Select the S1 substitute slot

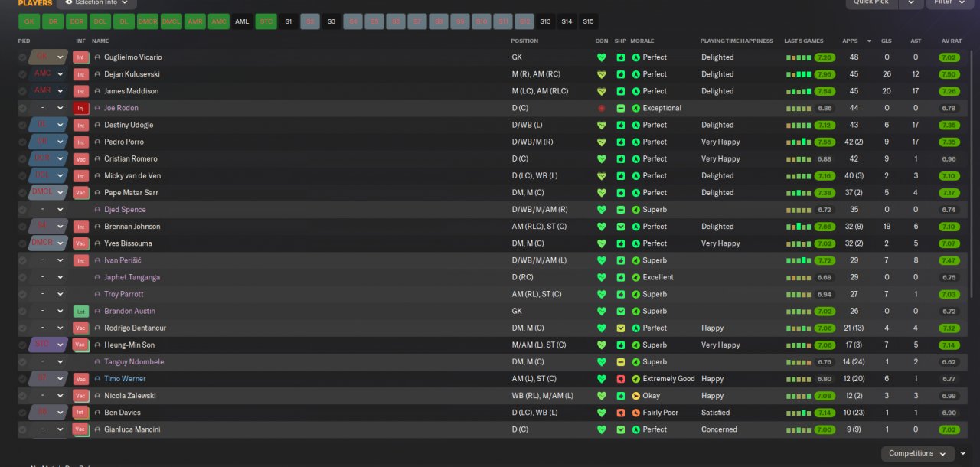point(289,21)
